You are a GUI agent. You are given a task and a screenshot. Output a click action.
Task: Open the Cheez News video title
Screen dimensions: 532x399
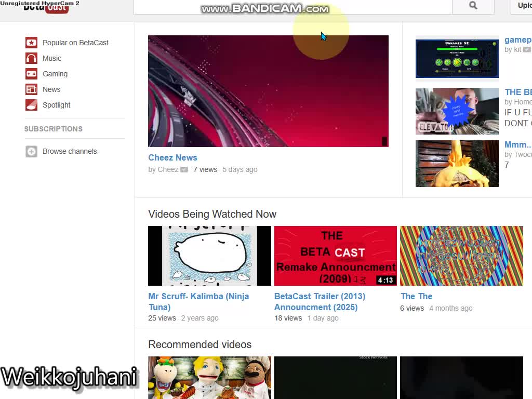click(172, 158)
